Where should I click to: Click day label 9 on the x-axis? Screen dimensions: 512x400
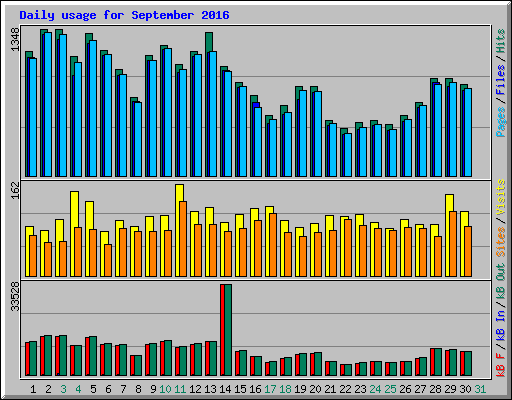[x=153, y=389]
